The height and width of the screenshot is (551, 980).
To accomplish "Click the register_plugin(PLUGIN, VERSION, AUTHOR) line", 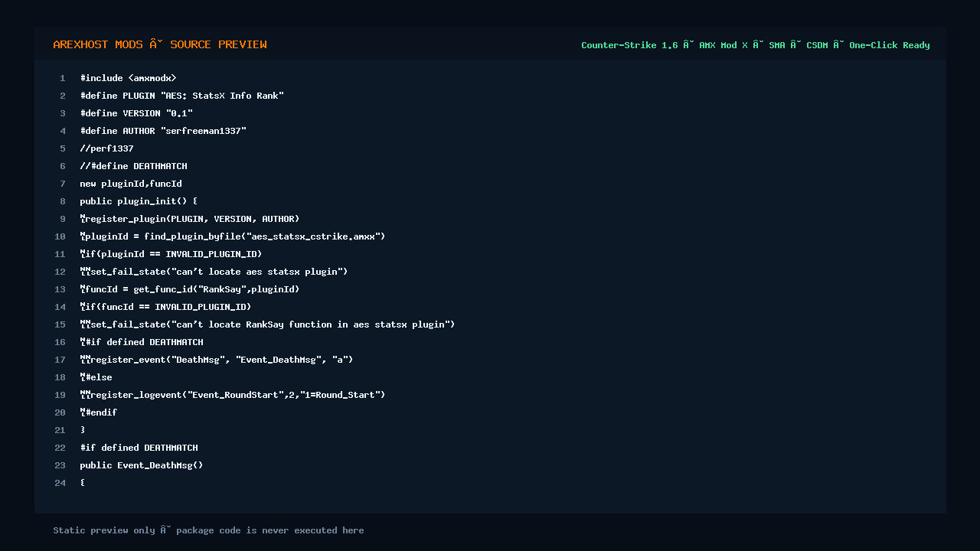I will point(190,219).
